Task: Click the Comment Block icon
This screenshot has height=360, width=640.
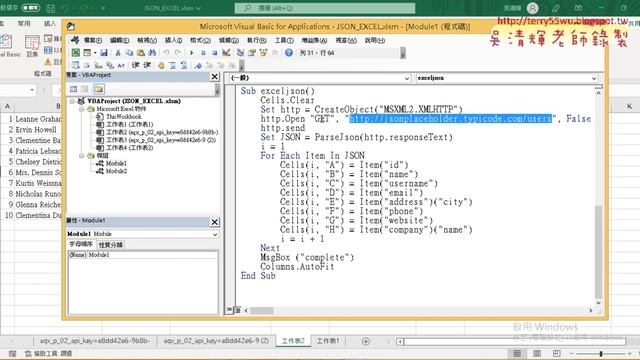Action: tap(172, 65)
